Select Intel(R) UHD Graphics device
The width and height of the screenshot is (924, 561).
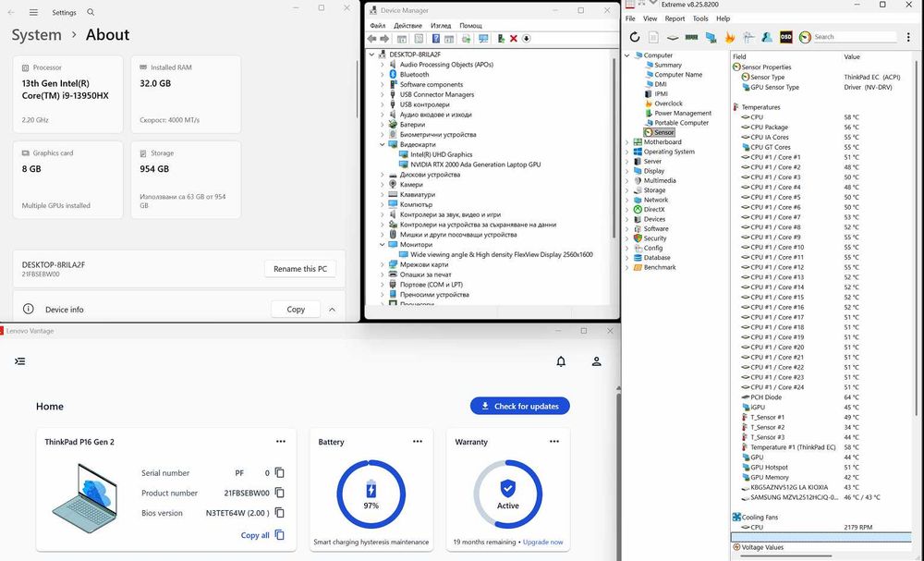(442, 154)
